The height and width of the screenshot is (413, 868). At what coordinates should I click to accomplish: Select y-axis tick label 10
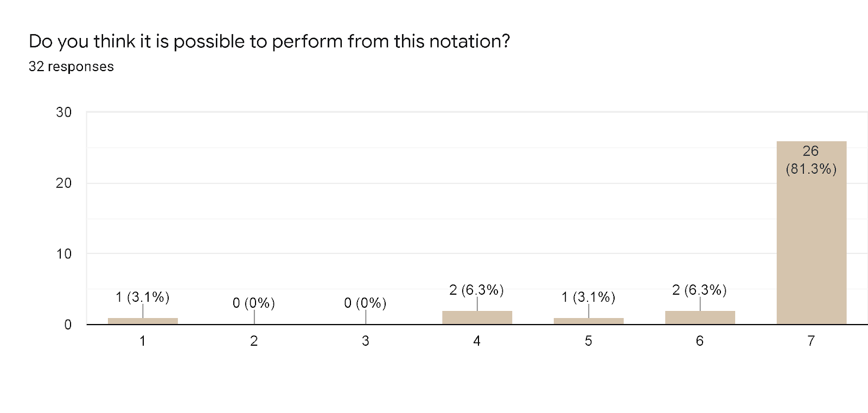click(64, 254)
